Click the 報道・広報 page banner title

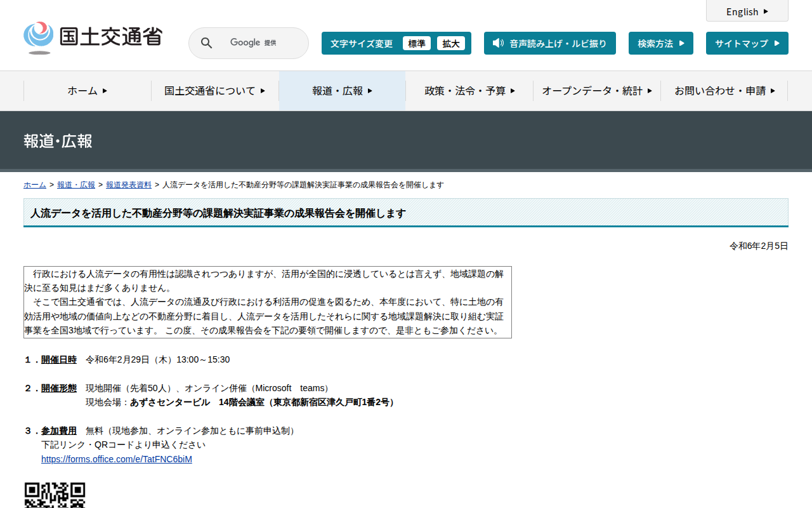tap(58, 141)
